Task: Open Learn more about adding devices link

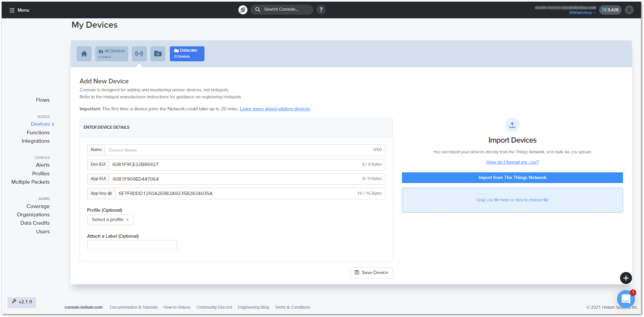Action: coord(275,109)
